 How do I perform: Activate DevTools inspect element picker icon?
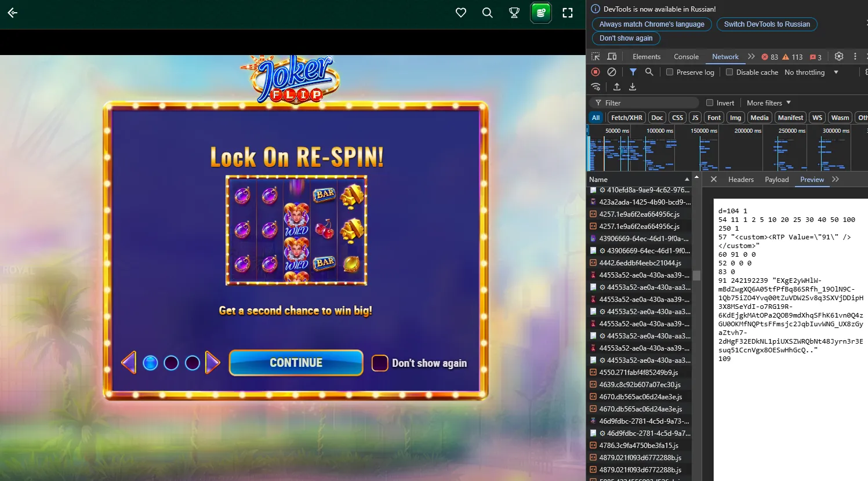pos(595,56)
